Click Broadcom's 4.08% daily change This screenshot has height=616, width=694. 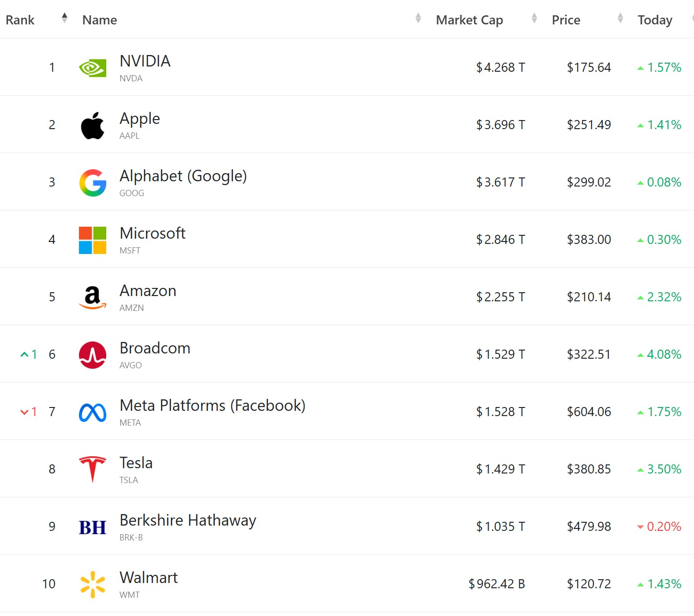(x=663, y=354)
